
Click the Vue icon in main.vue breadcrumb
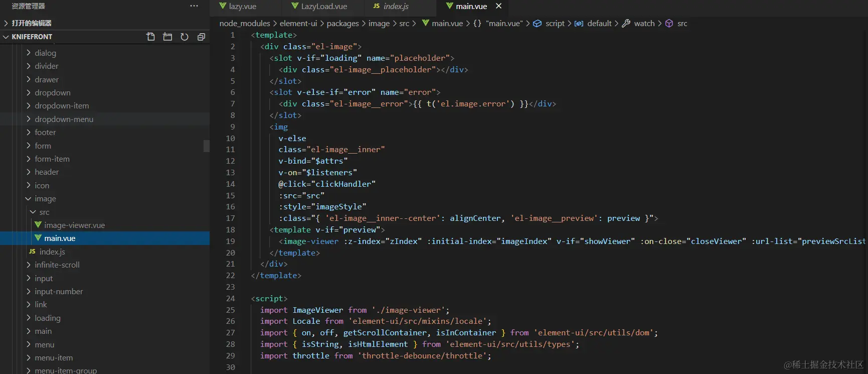(x=426, y=23)
